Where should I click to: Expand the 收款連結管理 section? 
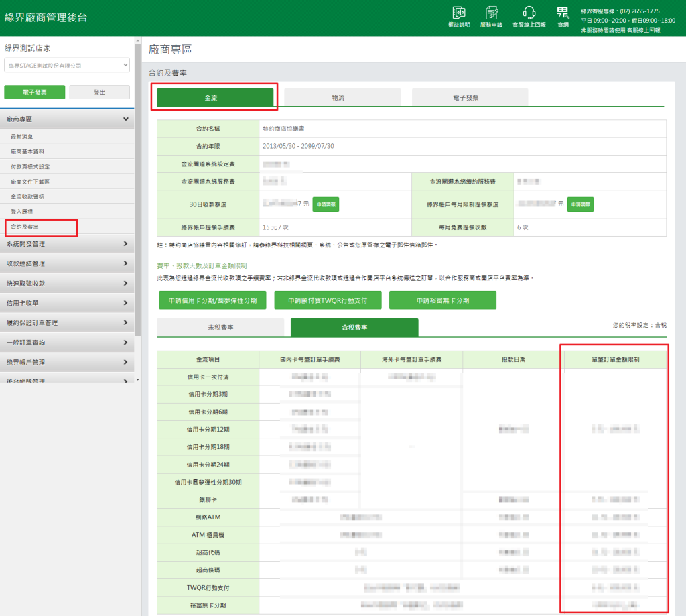point(67,263)
